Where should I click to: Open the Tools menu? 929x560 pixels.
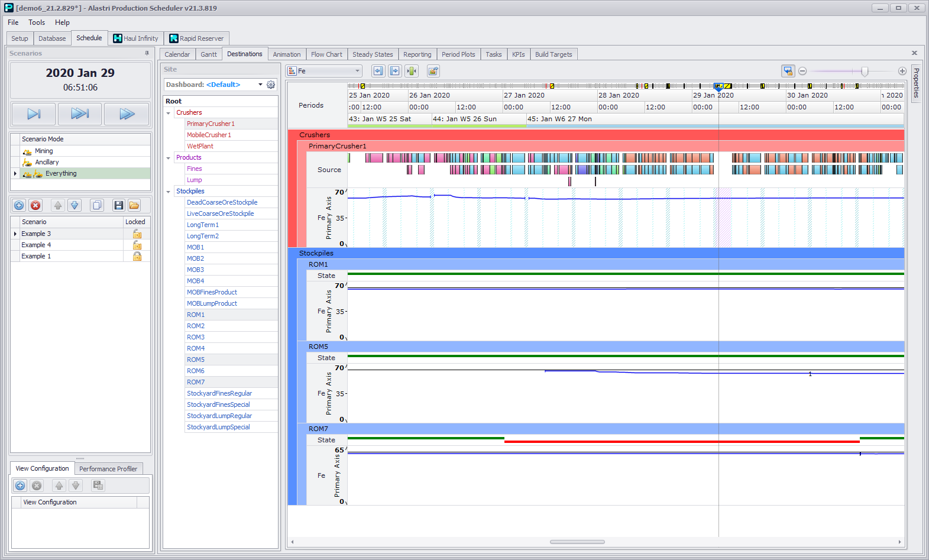37,22
